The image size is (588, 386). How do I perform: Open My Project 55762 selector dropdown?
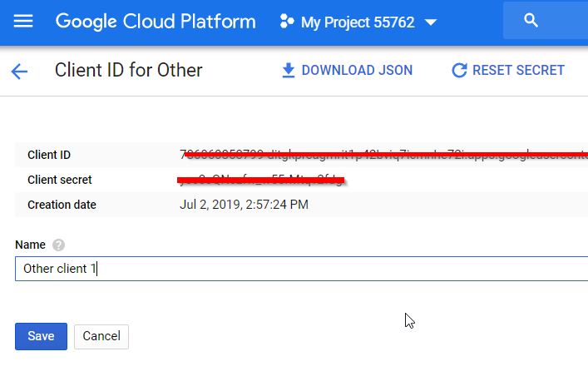tap(358, 22)
